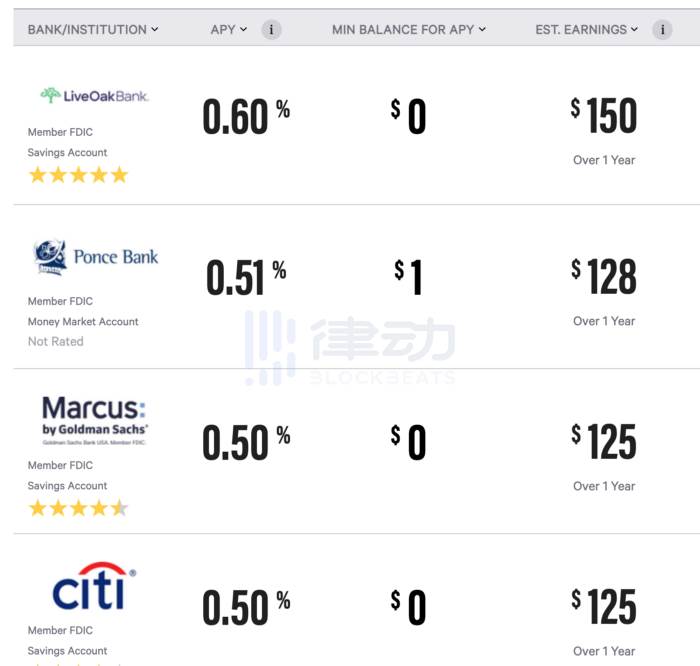Open the Marcus by Goldman Sachs logo
The image size is (700, 666).
94,420
